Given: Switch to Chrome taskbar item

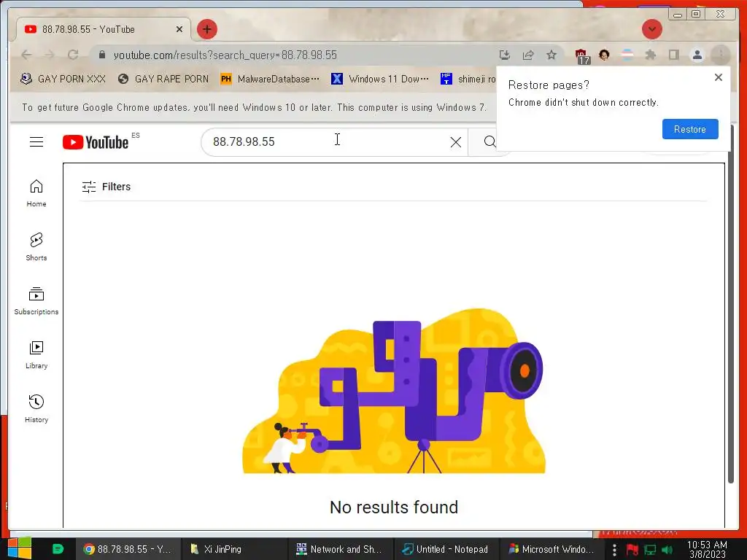Looking at the screenshot, I should (127, 549).
